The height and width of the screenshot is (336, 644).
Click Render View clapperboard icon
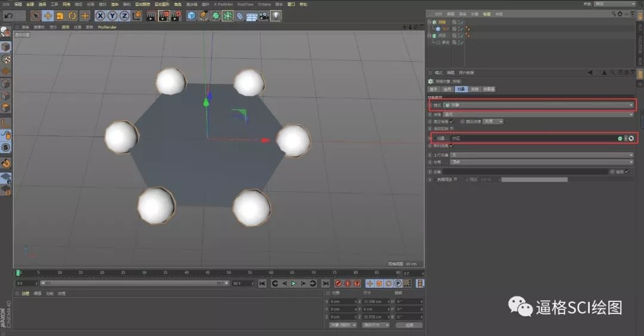[151, 16]
